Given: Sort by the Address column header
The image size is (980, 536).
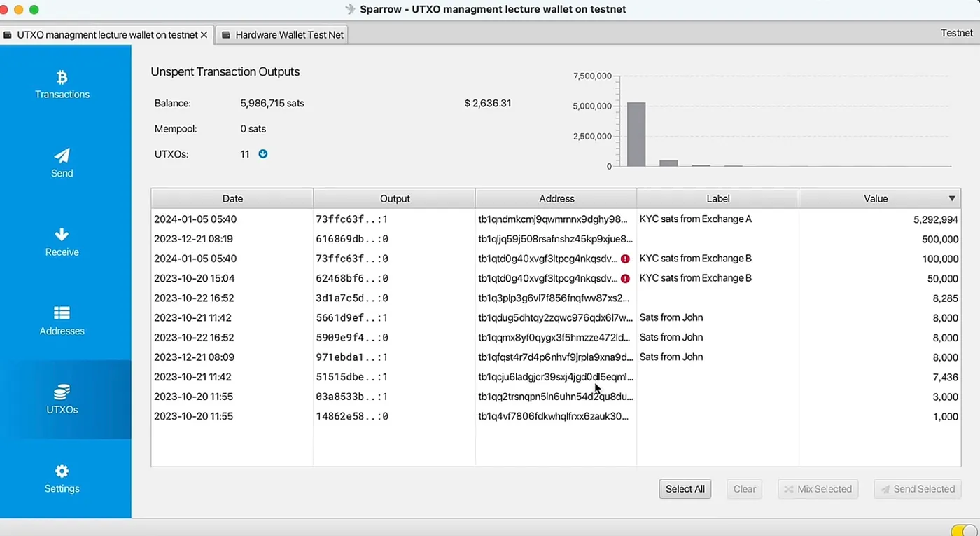Looking at the screenshot, I should (x=556, y=199).
